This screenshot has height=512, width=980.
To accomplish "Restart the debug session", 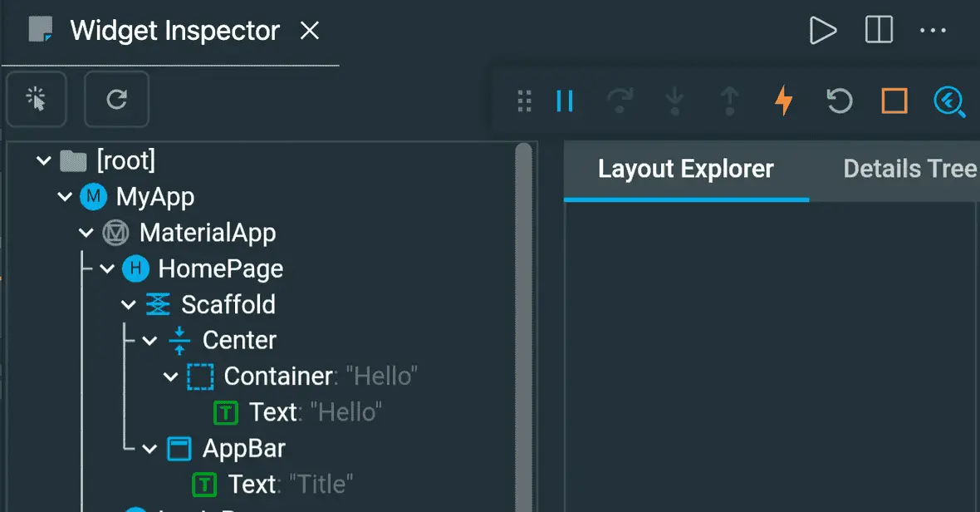I will pos(839,101).
